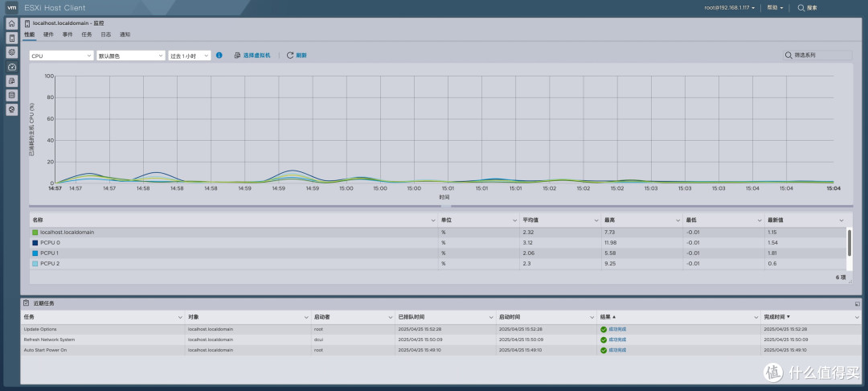This screenshot has height=391, width=868.
Task: Switch to the 硬件 tab
Action: (49, 35)
